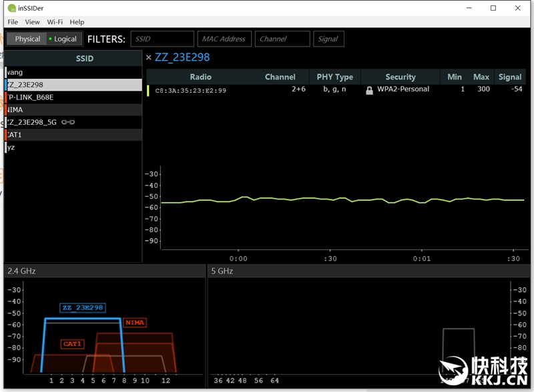Open the Help menu
The width and height of the screenshot is (534, 392).
point(77,22)
